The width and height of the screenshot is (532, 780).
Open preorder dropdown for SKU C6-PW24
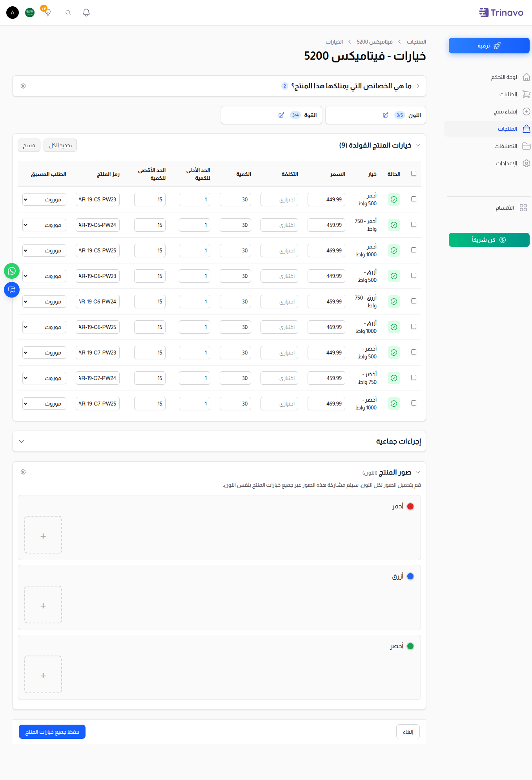pyautogui.click(x=44, y=301)
